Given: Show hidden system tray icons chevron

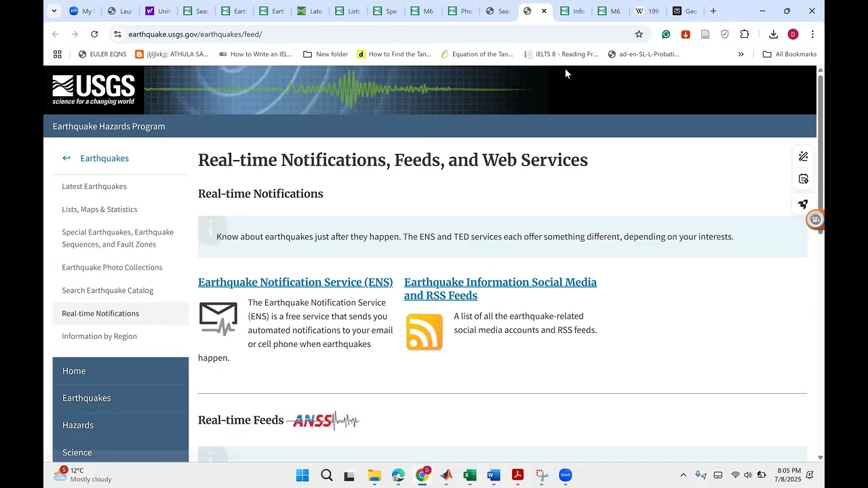Looking at the screenshot, I should click(683, 475).
